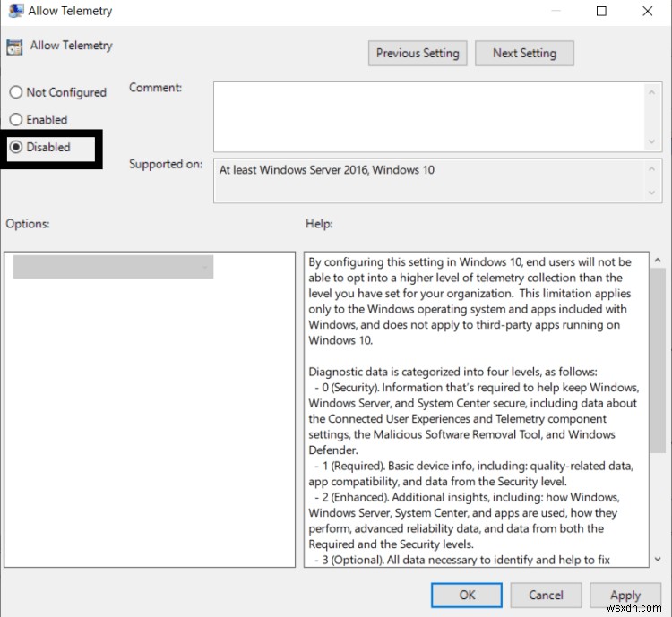Click the 'Diagnostic data is categorized' line
Screen dimensions: 672x617
[452, 372]
